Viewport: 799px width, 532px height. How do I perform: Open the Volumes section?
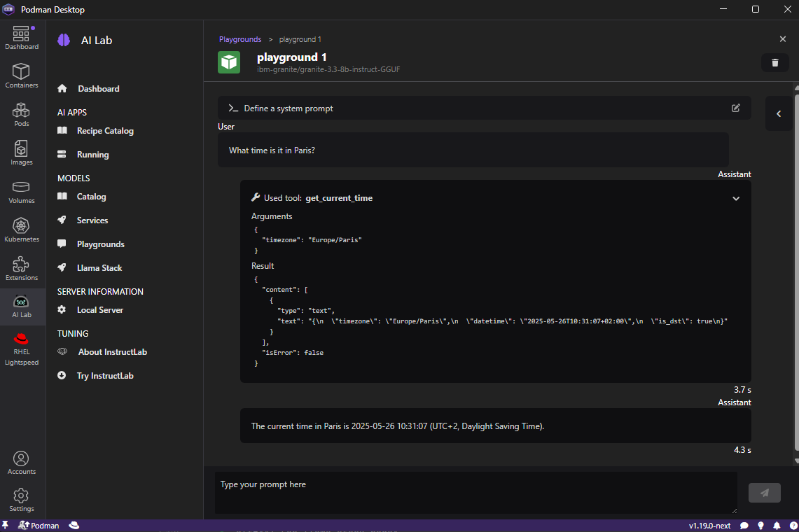coord(21,192)
